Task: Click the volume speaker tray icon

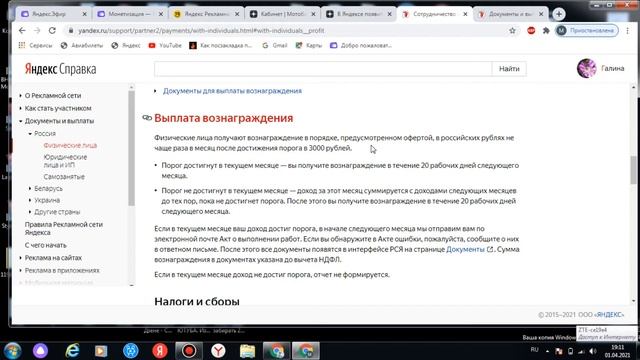Action: [x=593, y=351]
